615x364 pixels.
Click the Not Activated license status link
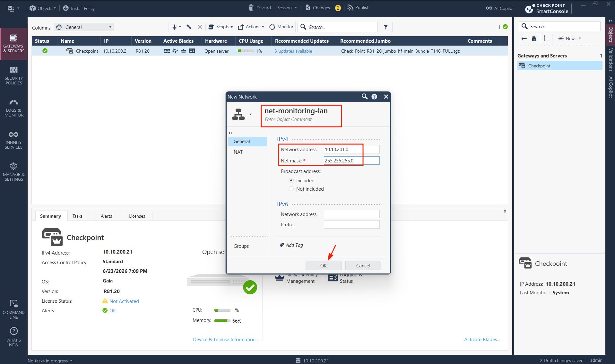tap(124, 301)
